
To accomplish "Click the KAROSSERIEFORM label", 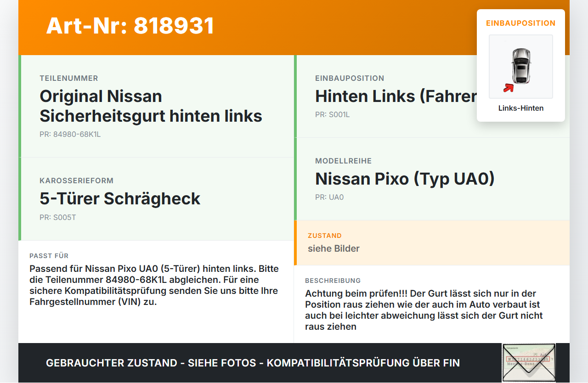I will (x=76, y=181).
